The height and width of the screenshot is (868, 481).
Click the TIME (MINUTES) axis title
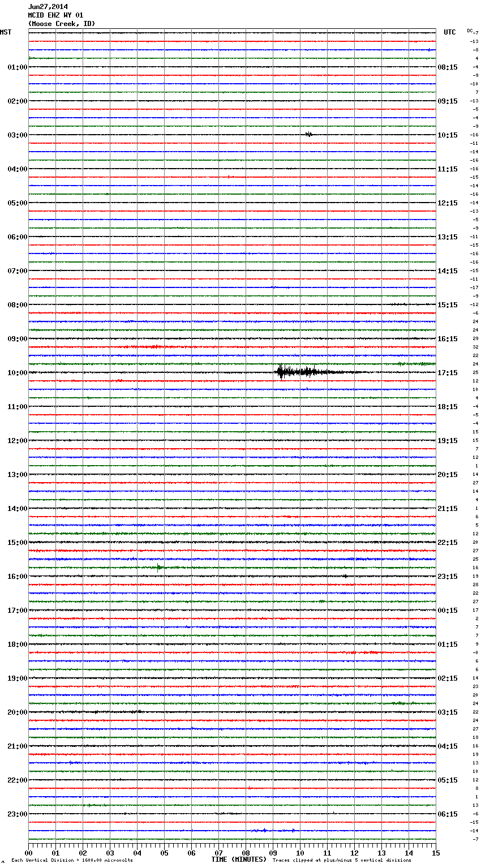tap(239, 860)
